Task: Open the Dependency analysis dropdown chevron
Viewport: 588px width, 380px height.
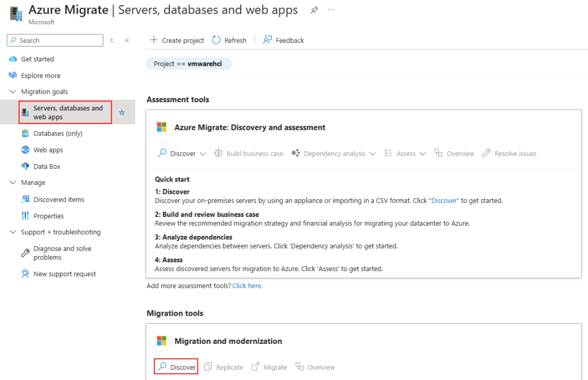Action: [372, 154]
